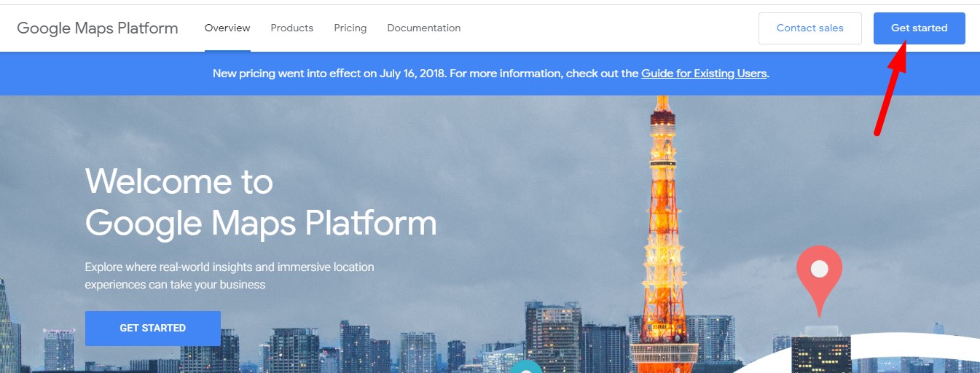Click the Get started button in header

point(920,28)
